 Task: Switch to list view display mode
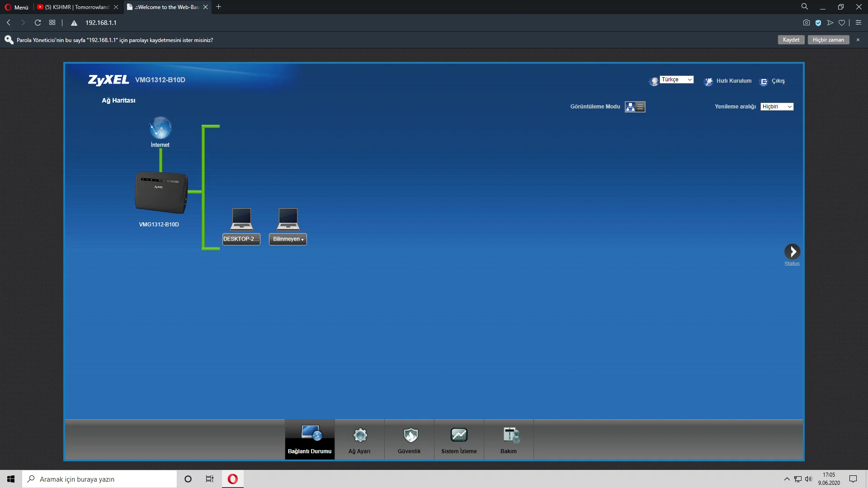[x=640, y=107]
